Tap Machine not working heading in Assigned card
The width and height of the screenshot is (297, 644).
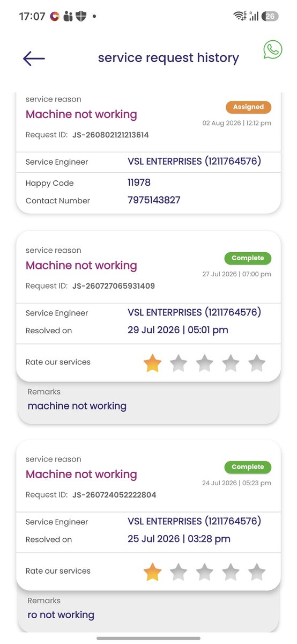81,114
